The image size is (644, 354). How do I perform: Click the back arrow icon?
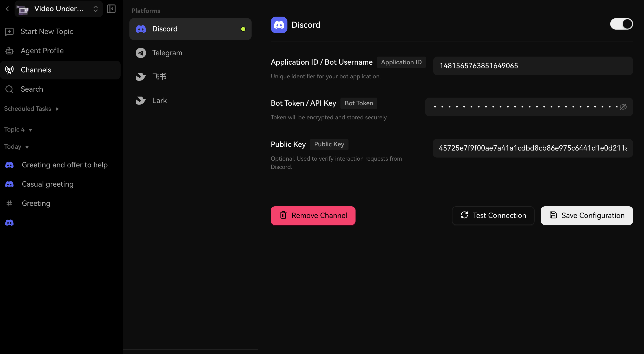point(7,9)
